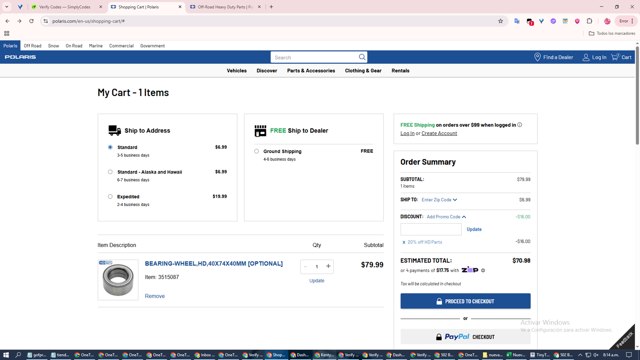Open the Cart icon in header
The height and width of the screenshot is (360, 640).
coord(615,57)
